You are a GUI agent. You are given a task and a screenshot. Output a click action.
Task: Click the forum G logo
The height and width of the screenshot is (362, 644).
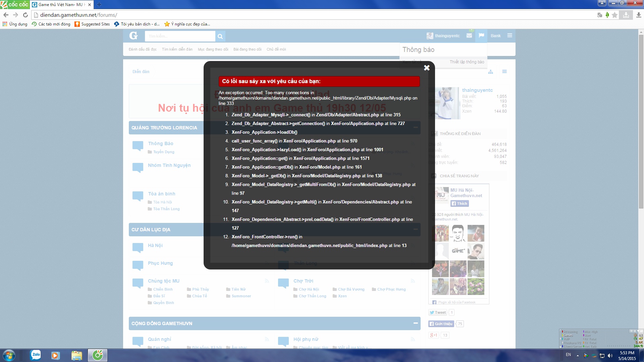[x=133, y=36]
